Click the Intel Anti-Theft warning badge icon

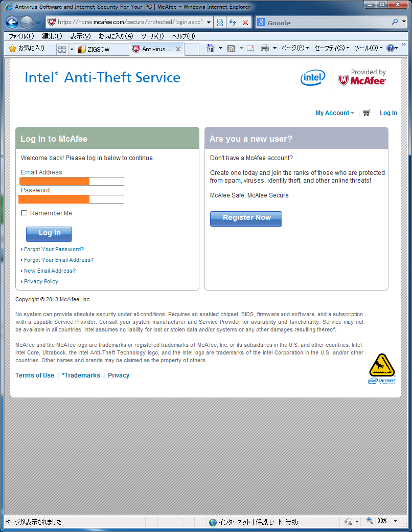coord(382,369)
